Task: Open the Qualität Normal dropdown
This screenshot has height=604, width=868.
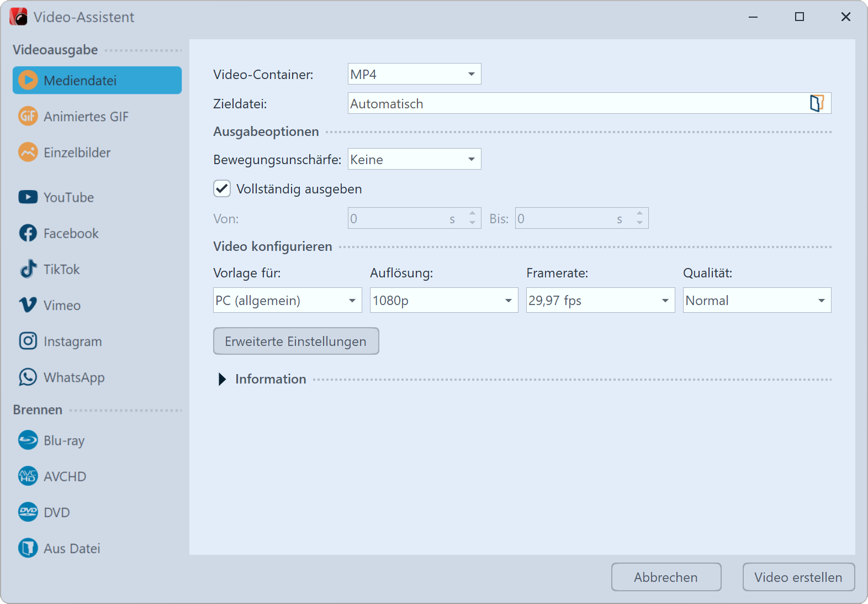Action: point(756,301)
